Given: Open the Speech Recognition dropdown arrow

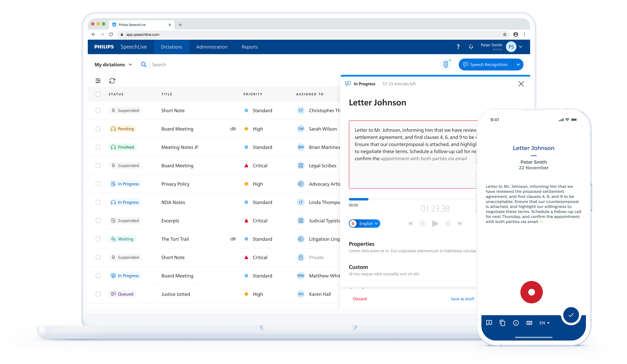Looking at the screenshot, I should (x=518, y=65).
